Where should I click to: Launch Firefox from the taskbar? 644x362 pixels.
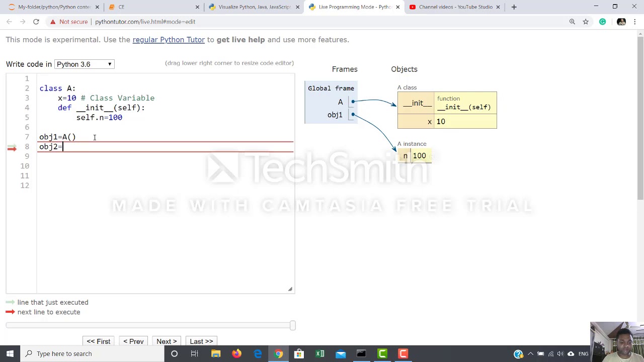tap(236, 353)
